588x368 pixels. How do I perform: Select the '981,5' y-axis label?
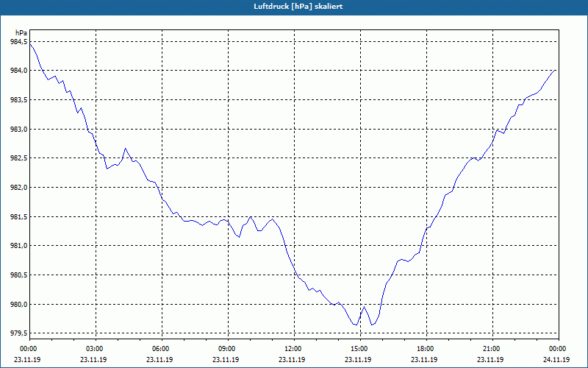pyautogui.click(x=18, y=216)
